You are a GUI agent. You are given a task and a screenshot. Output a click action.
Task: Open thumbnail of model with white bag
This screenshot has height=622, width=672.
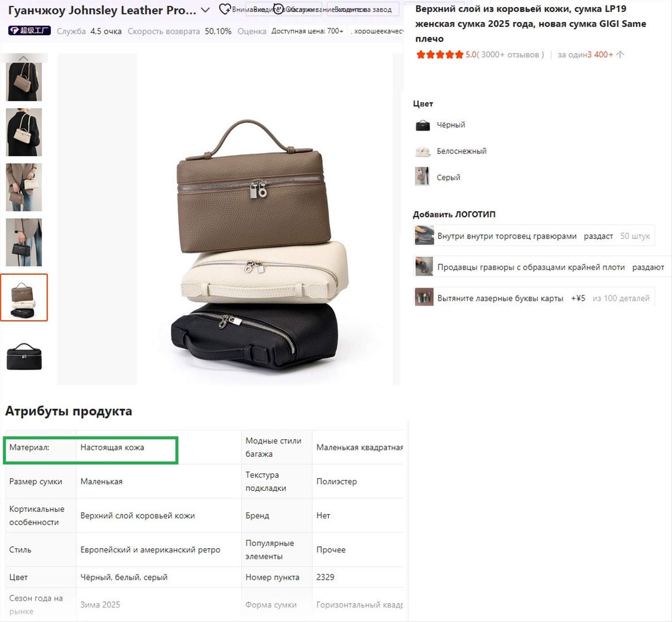pos(24,132)
